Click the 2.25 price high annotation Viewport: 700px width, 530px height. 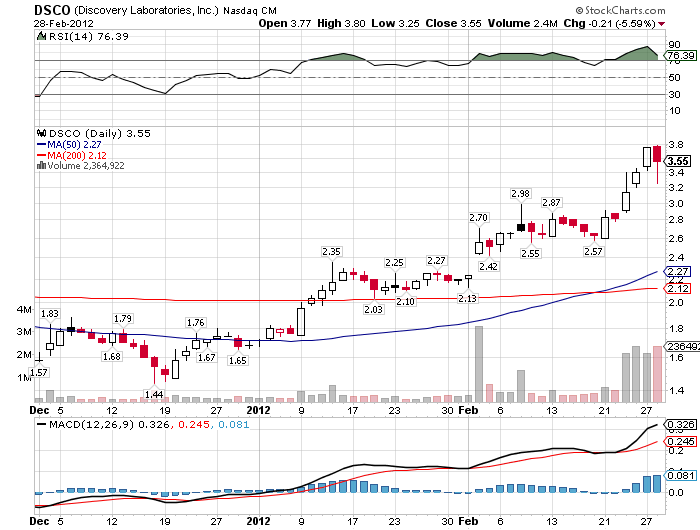(x=394, y=263)
